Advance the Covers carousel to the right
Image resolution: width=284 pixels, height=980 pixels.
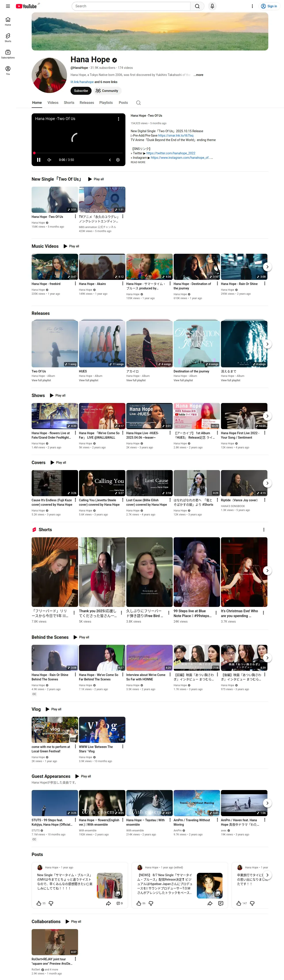point(267,483)
